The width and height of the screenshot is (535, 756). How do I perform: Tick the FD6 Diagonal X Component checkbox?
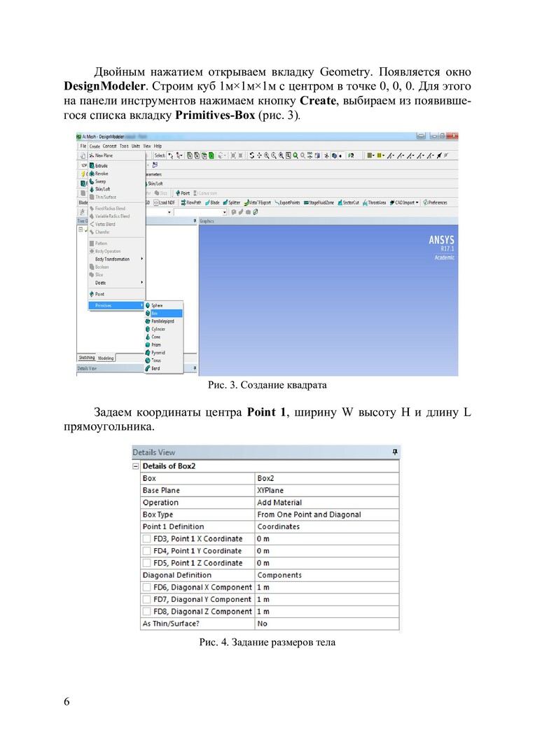[x=147, y=587]
